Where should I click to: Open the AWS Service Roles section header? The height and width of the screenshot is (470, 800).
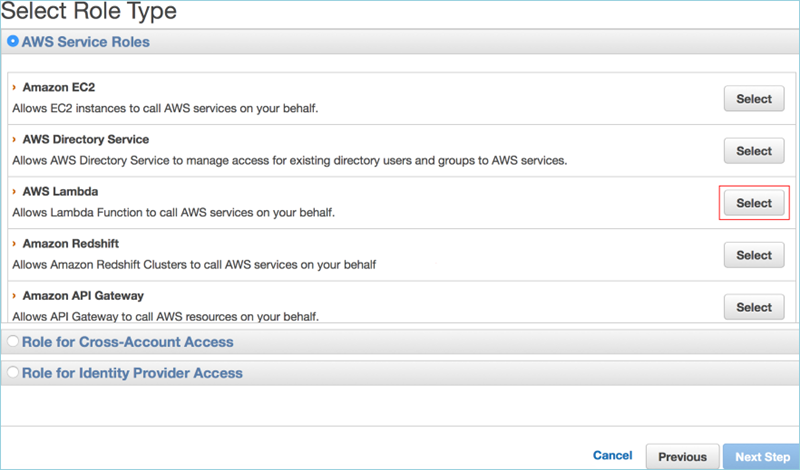pos(85,42)
